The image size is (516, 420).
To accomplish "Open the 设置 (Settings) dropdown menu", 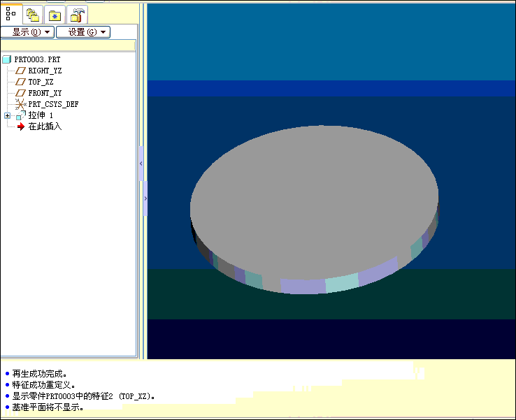I will click(x=83, y=32).
